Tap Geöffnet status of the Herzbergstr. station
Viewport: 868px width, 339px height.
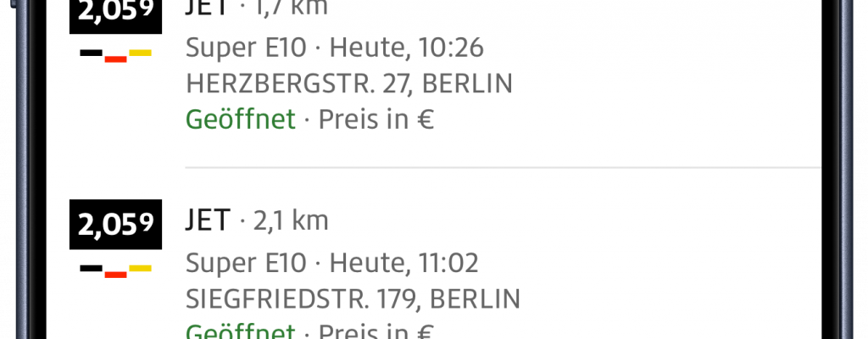click(241, 119)
